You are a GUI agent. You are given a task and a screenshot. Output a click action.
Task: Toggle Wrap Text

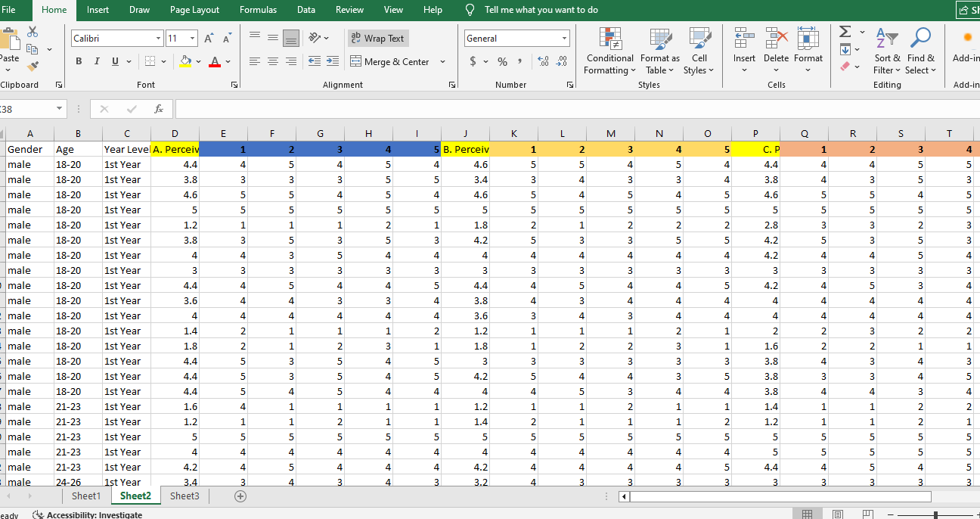click(377, 38)
